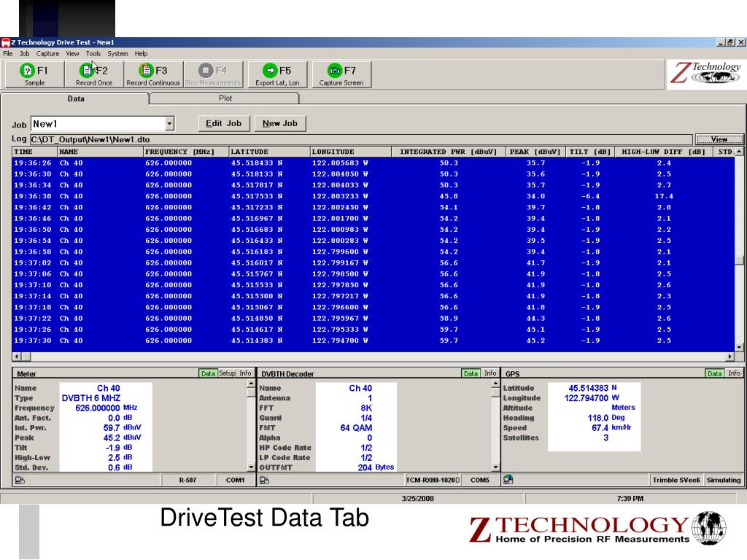747x560 pixels.
Task: Click the application title bar icon
Action: point(6,42)
